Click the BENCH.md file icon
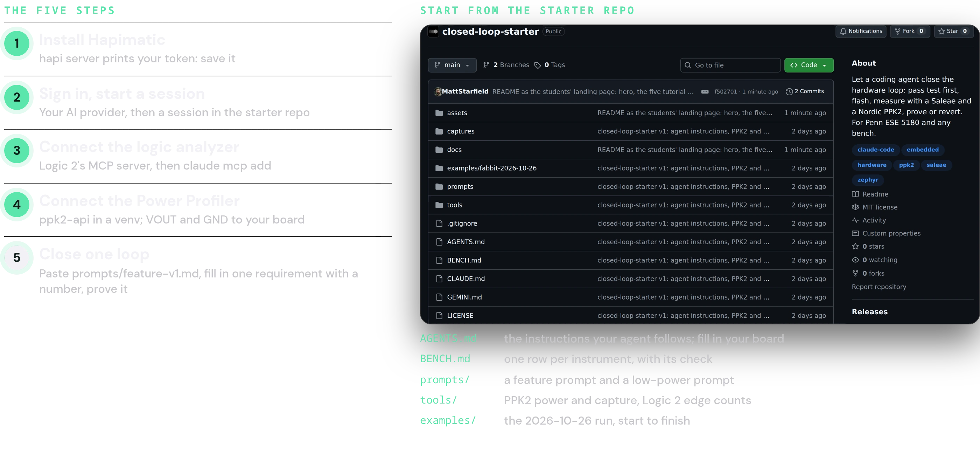Viewport: 980px width, 454px height. (x=439, y=260)
